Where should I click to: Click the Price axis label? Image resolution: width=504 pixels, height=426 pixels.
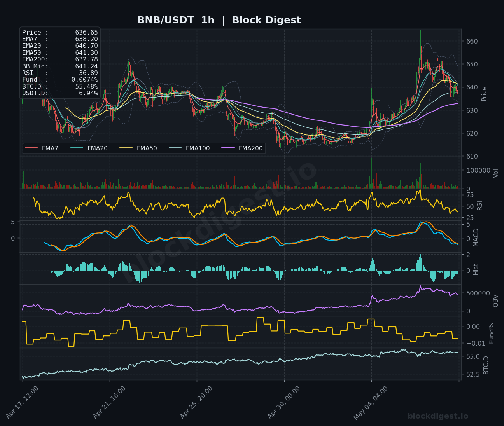point(484,94)
